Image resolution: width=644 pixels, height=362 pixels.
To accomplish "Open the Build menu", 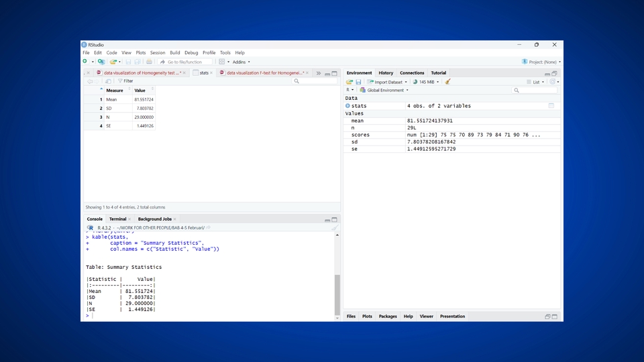I will coord(174,52).
